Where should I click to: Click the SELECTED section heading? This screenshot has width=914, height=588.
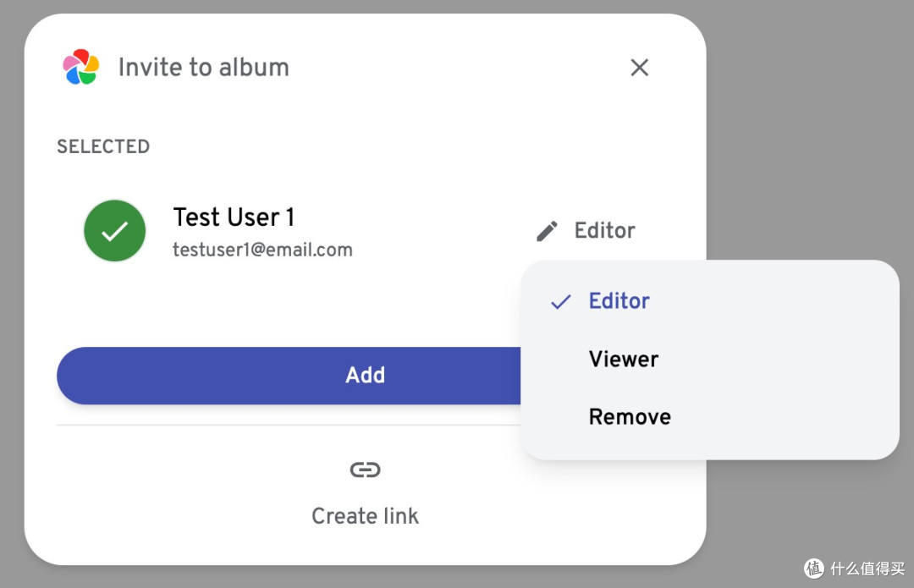[x=103, y=146]
